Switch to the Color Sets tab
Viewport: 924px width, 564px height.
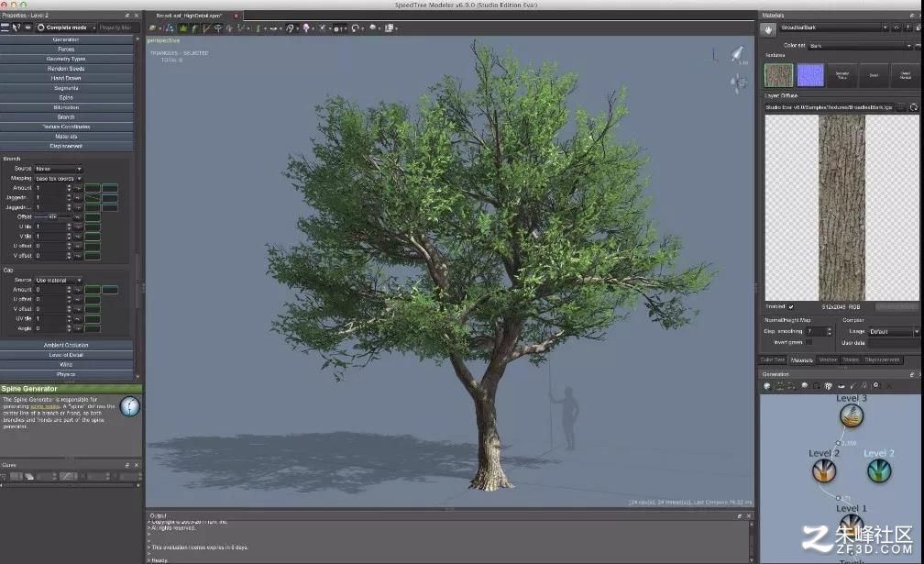[x=773, y=359]
